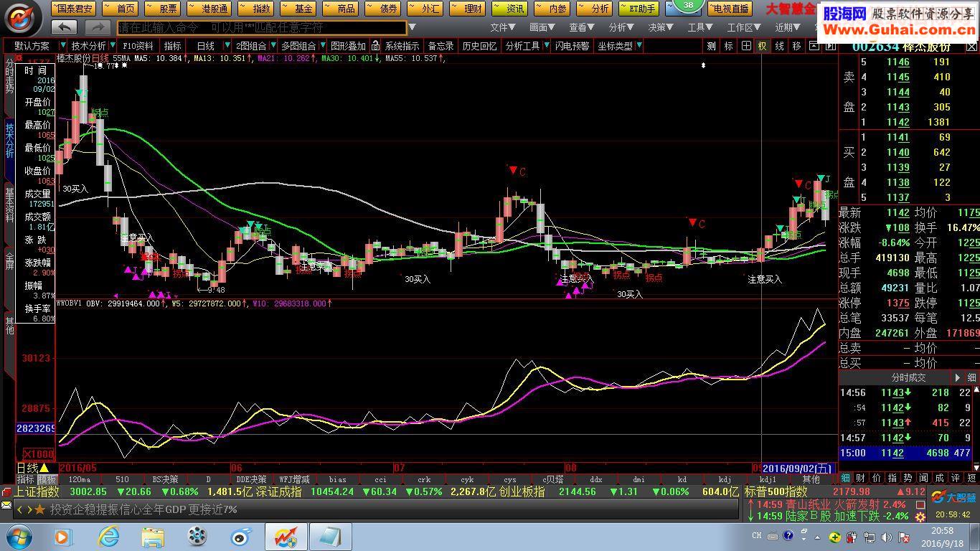
Task: Click the 电视直播 button
Action: (730, 9)
